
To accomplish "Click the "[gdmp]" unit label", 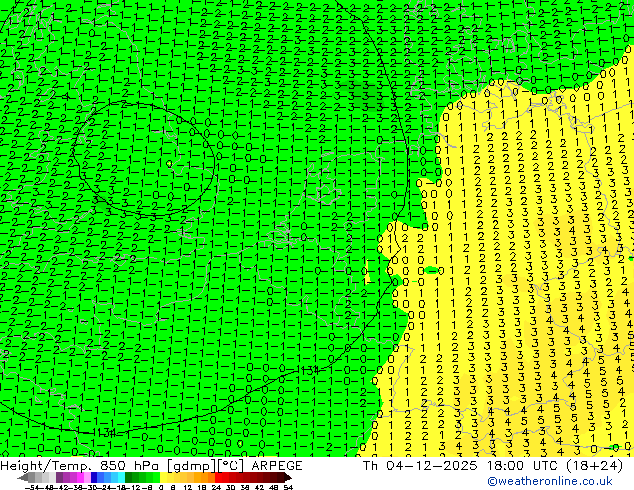I will click(x=192, y=466).
